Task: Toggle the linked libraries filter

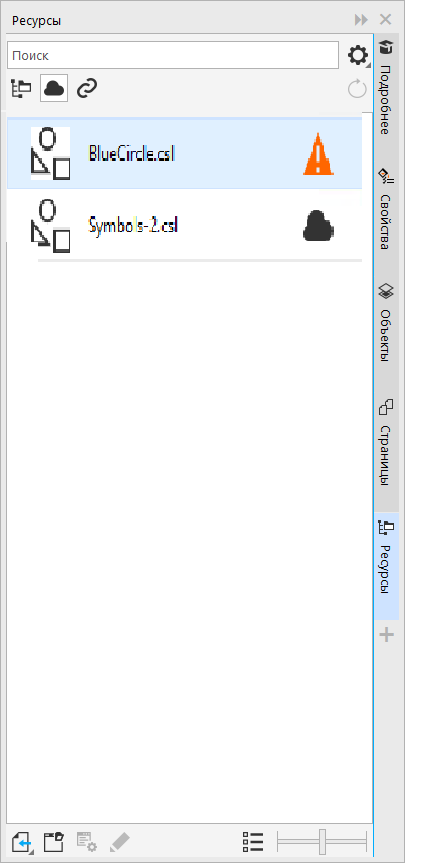Action: (x=87, y=88)
